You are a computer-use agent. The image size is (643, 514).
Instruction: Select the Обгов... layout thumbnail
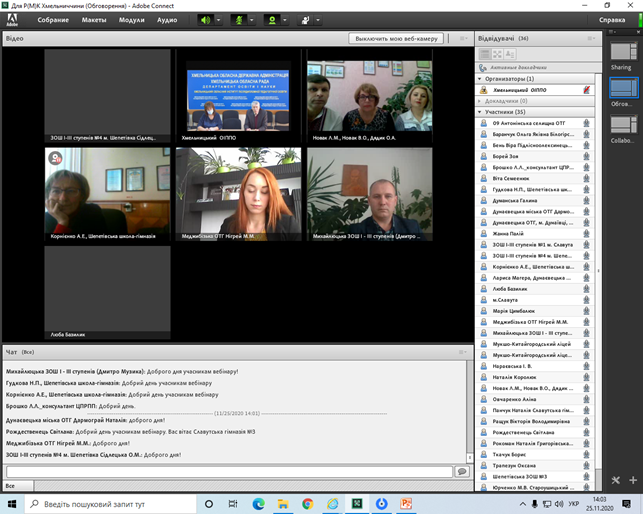pos(623,88)
